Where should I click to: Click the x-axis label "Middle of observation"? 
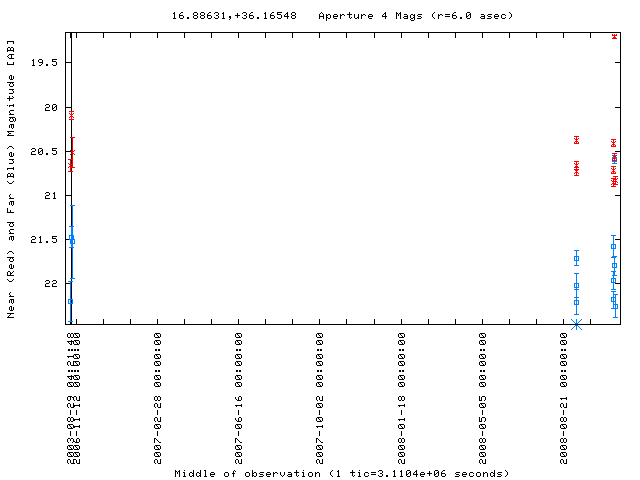[247, 474]
